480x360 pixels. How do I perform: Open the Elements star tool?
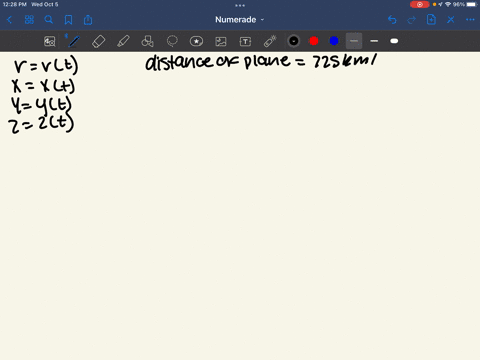click(x=196, y=41)
